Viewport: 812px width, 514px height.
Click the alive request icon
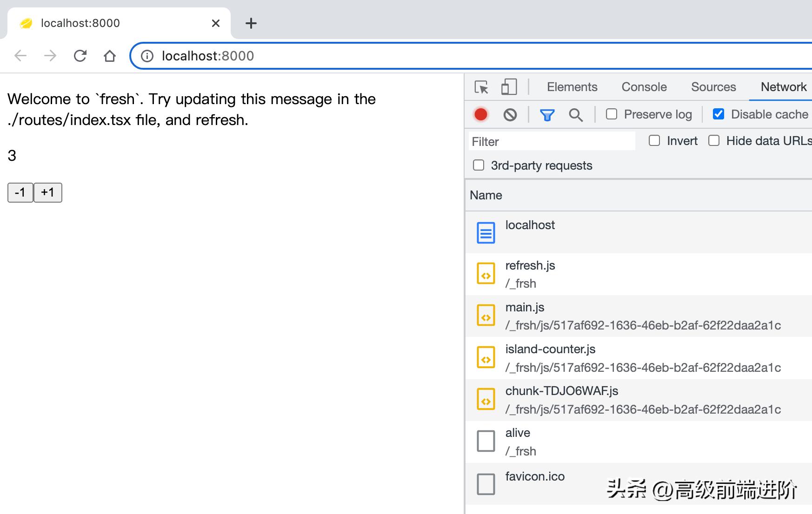[x=486, y=441]
